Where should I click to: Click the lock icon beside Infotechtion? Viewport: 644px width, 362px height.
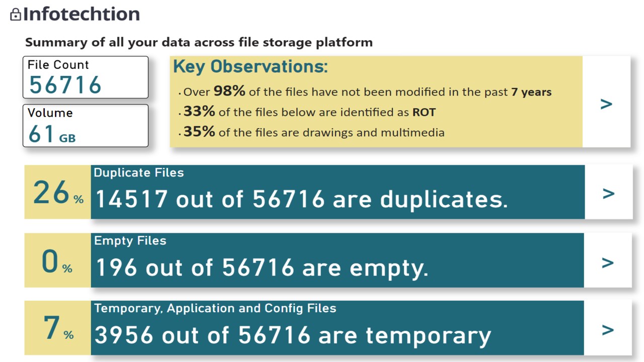(16, 14)
